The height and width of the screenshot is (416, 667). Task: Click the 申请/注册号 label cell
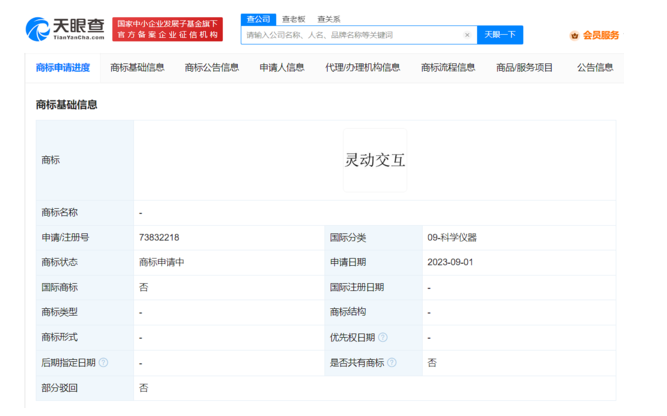85,237
